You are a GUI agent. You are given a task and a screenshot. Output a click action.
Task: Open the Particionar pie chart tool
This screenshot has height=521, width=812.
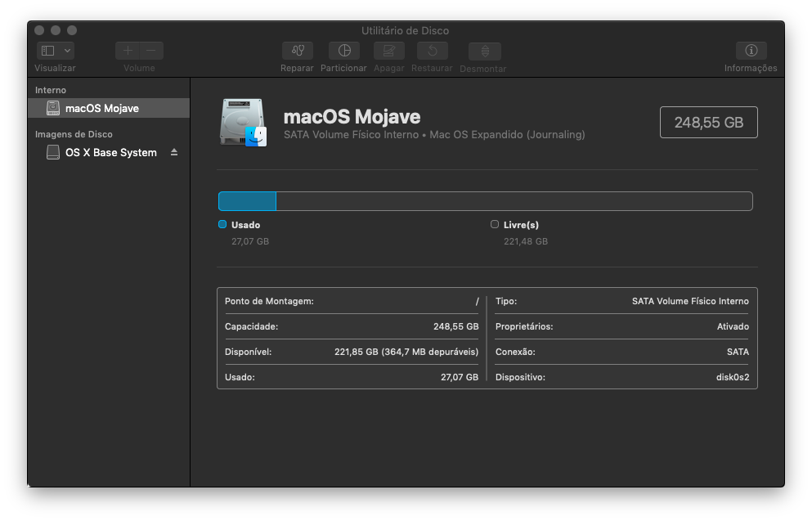tap(344, 51)
